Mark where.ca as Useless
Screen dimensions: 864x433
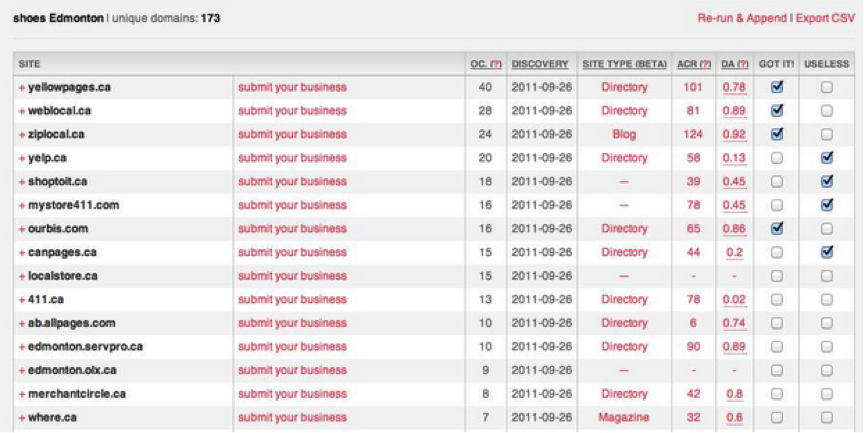click(827, 418)
